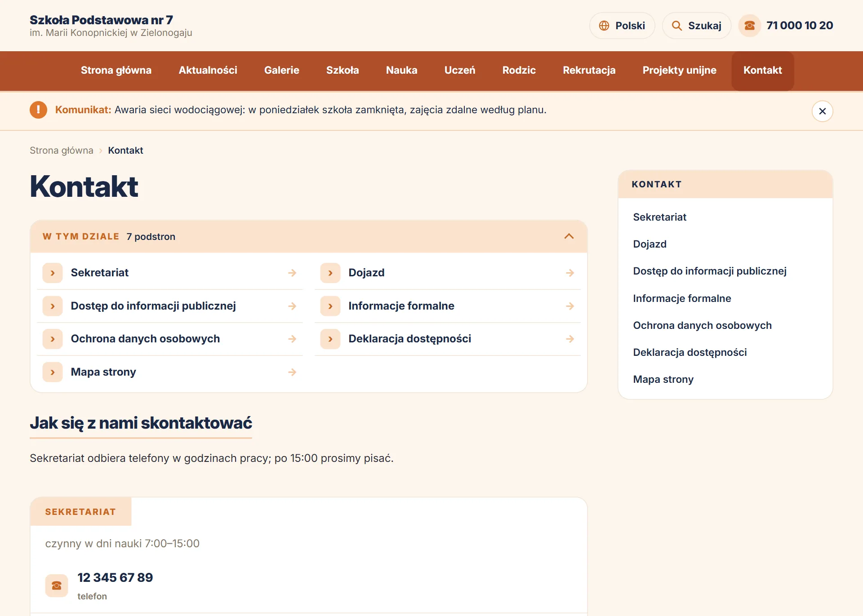Click the school name Szkoła Podstawowa nr 7

(101, 20)
